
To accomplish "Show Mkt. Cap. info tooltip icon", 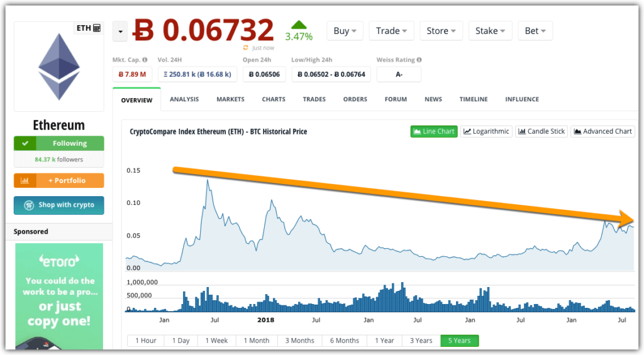I will pyautogui.click(x=145, y=60).
